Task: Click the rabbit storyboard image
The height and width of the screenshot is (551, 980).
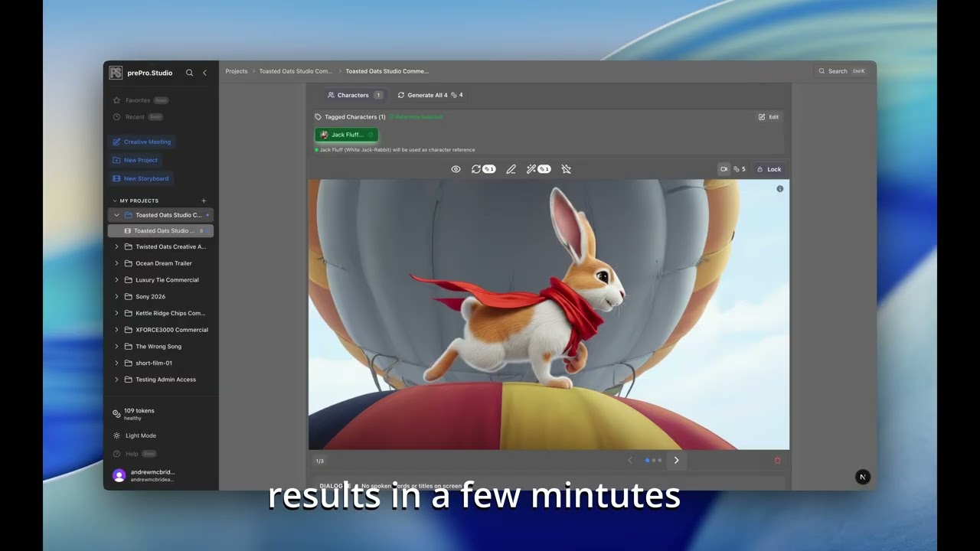Action: [x=549, y=315]
